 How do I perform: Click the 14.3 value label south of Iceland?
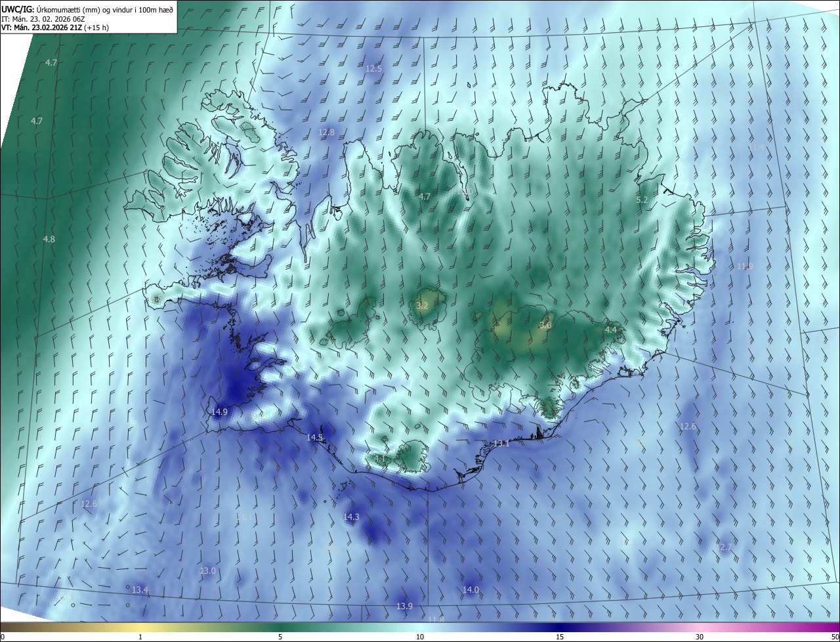click(x=351, y=517)
